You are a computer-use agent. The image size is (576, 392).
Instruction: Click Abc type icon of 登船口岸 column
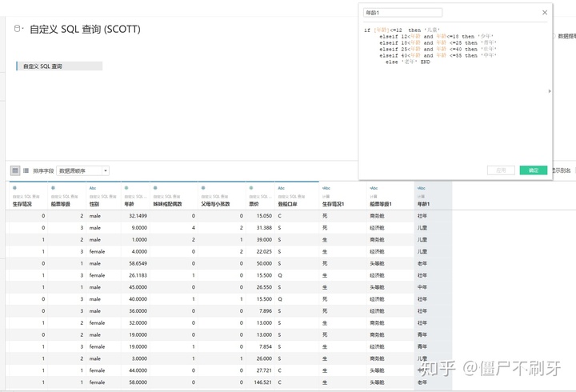[282, 188]
